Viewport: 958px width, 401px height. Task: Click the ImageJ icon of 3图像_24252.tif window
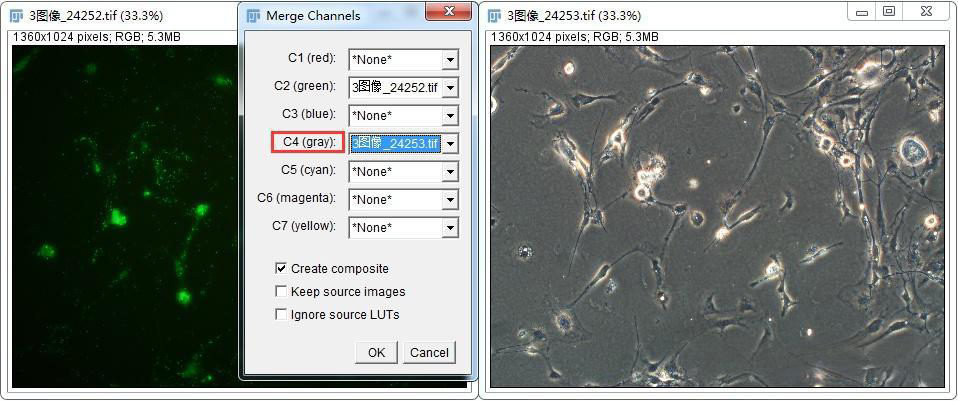click(16, 15)
